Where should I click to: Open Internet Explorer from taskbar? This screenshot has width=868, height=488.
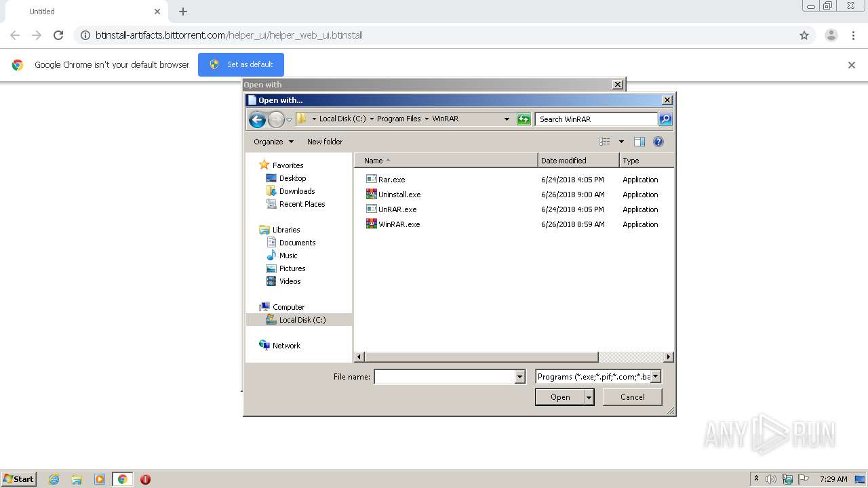pyautogui.click(x=54, y=479)
